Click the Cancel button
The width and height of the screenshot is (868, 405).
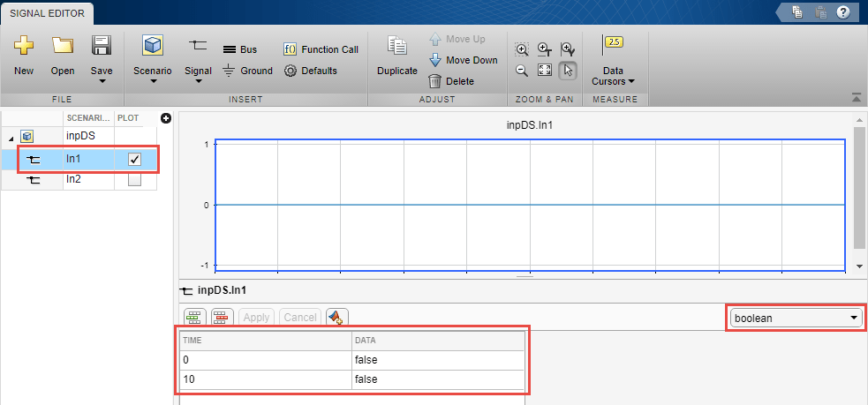(300, 317)
